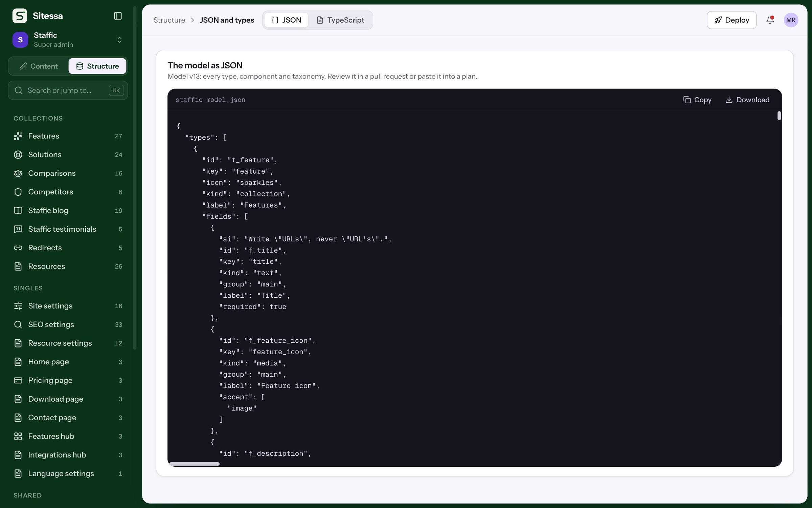Screen dimensions: 812x508
Task: Open SEO settings magnifier icon
Action: (18, 325)
